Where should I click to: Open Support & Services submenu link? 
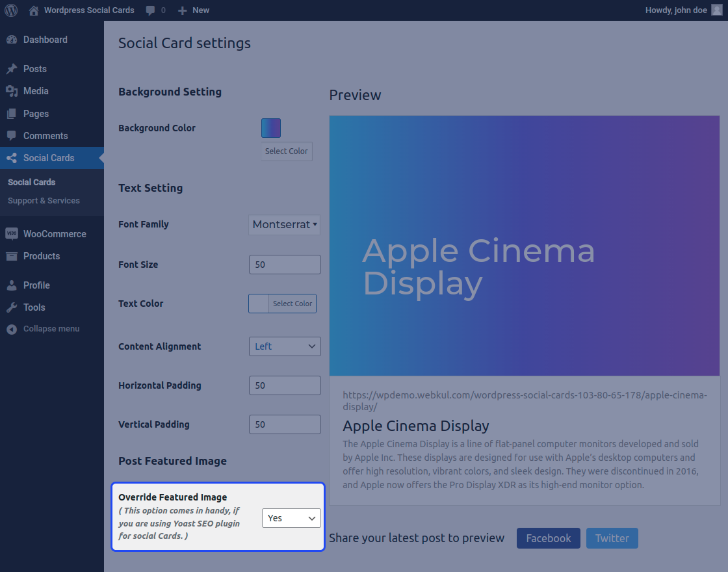click(44, 201)
